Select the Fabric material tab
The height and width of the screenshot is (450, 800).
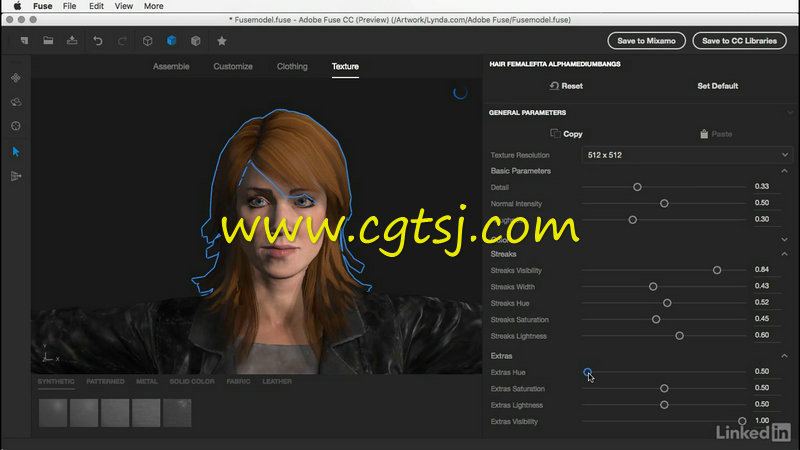tap(238, 382)
